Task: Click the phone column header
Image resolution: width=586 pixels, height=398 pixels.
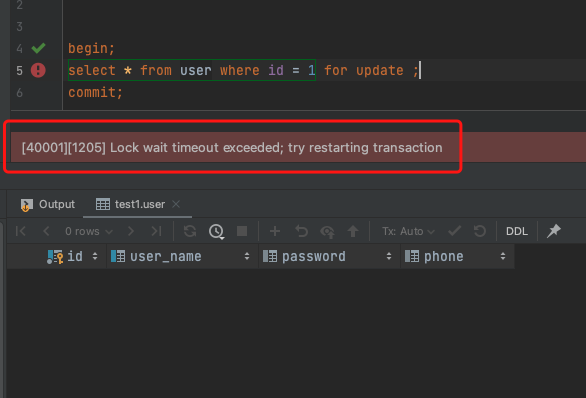Action: coord(457,256)
